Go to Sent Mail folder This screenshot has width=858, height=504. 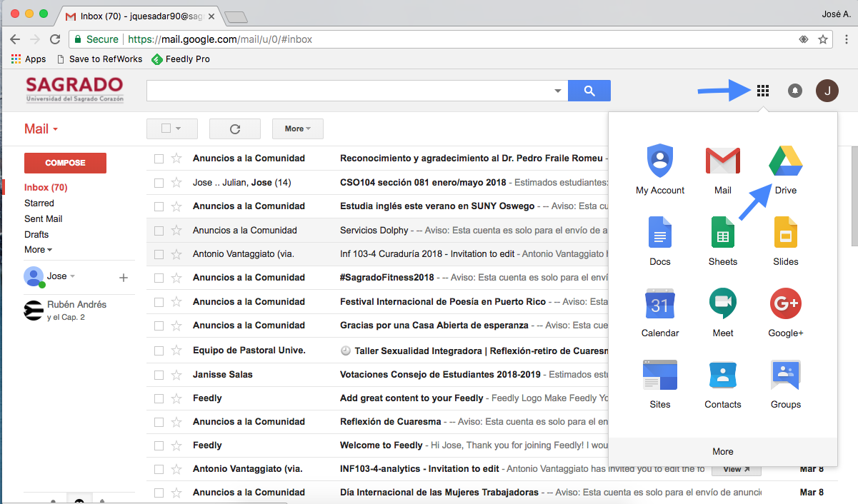44,219
